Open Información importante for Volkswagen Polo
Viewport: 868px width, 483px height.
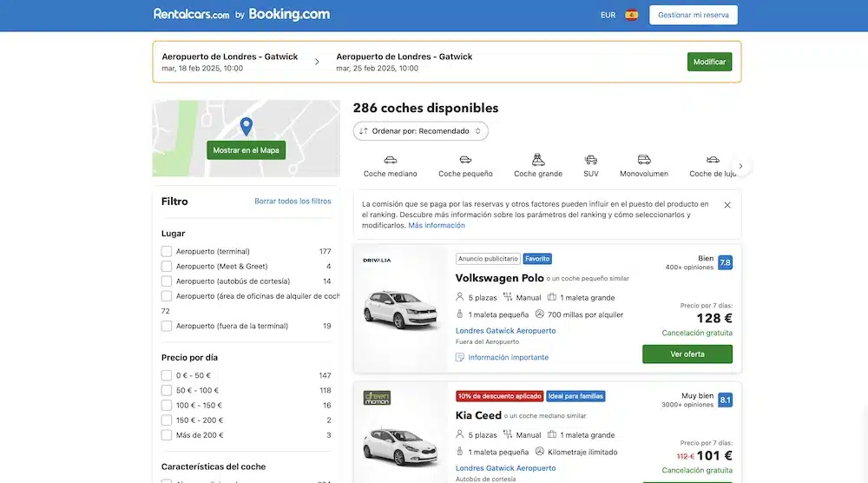click(x=508, y=358)
